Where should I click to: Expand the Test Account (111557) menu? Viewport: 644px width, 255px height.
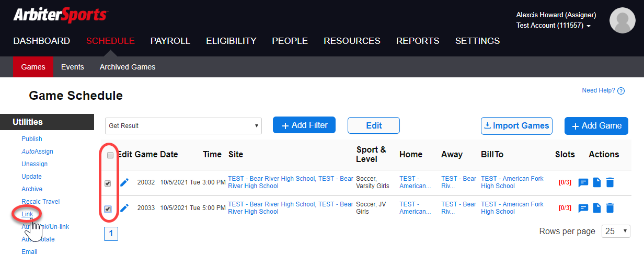click(554, 25)
